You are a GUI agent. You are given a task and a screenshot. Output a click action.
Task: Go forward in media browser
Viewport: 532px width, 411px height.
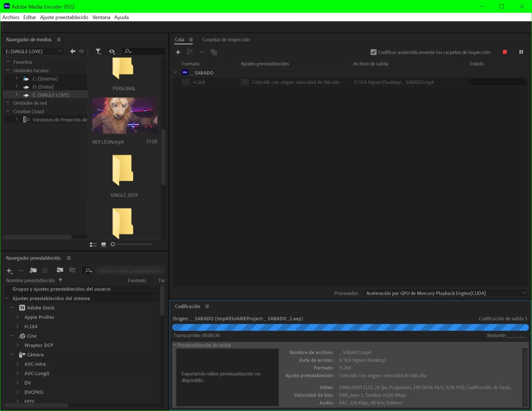tap(81, 51)
